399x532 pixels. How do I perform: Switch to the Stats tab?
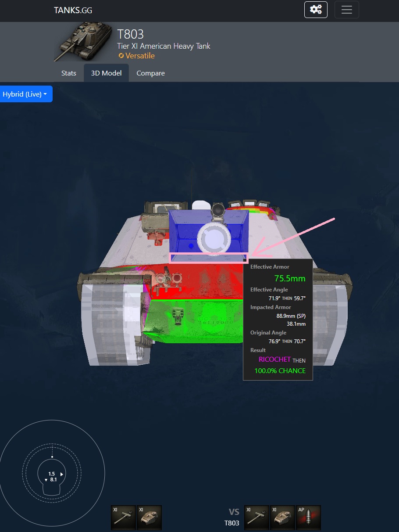69,73
